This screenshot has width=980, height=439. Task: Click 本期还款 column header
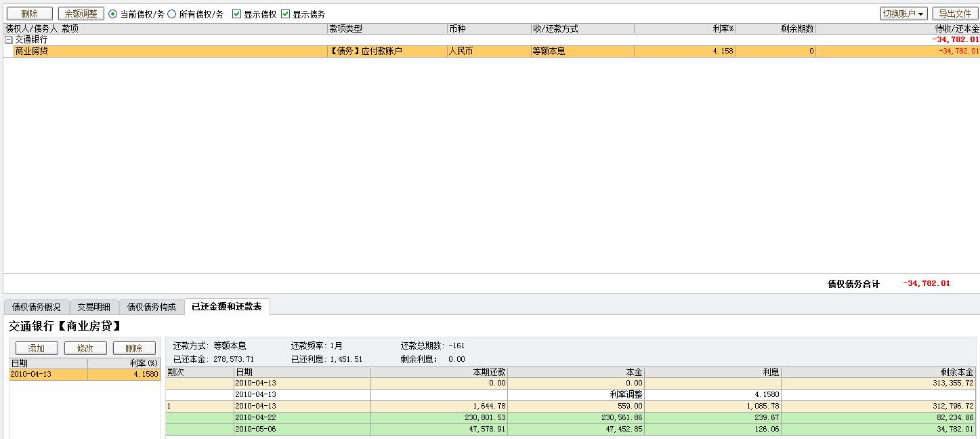tap(439, 373)
